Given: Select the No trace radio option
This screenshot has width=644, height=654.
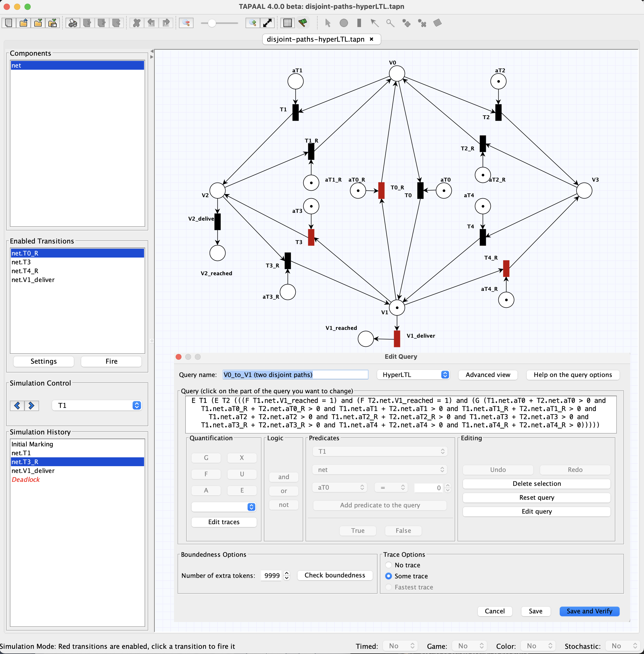Looking at the screenshot, I should (x=389, y=565).
